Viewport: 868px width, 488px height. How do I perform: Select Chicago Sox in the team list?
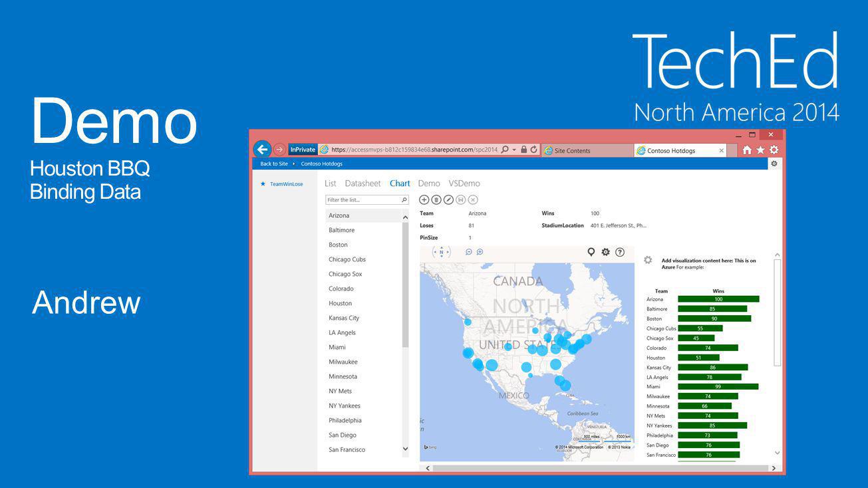point(363,274)
